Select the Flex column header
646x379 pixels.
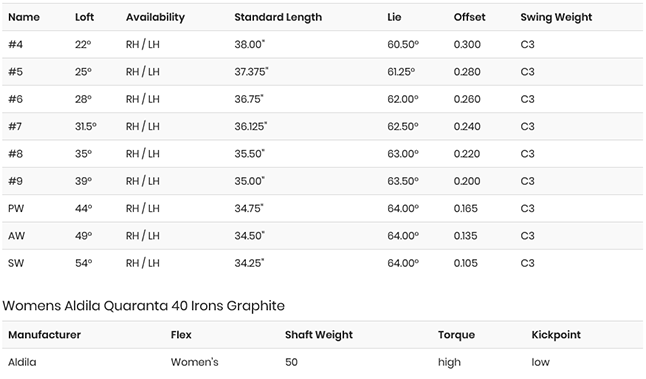(181, 335)
